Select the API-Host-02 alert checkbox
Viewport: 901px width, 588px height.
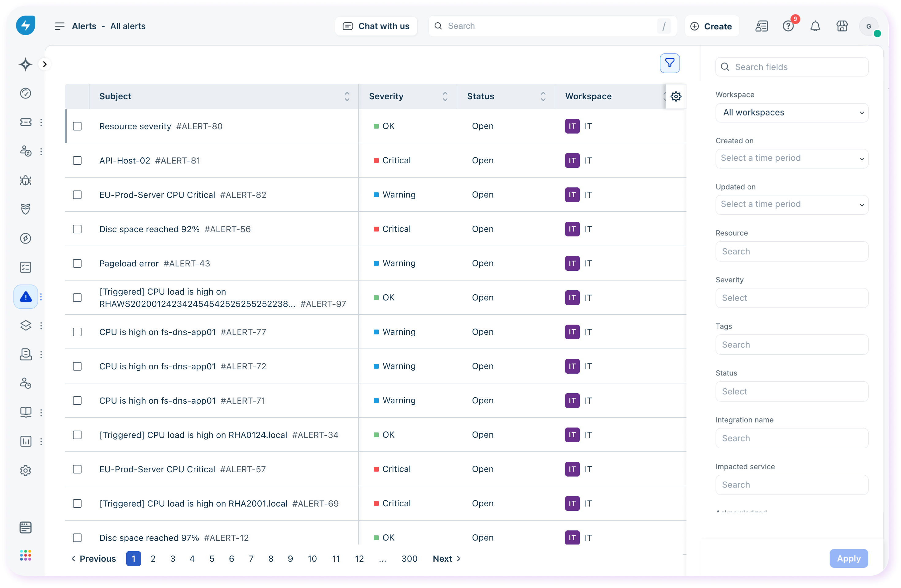pyautogui.click(x=77, y=160)
